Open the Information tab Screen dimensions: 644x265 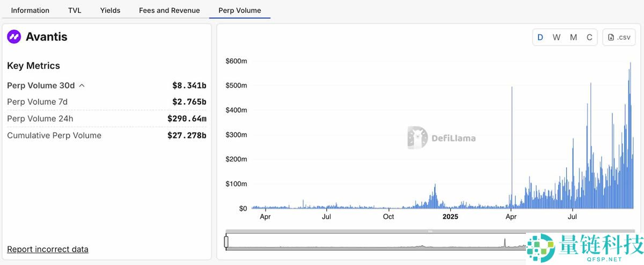(30, 10)
